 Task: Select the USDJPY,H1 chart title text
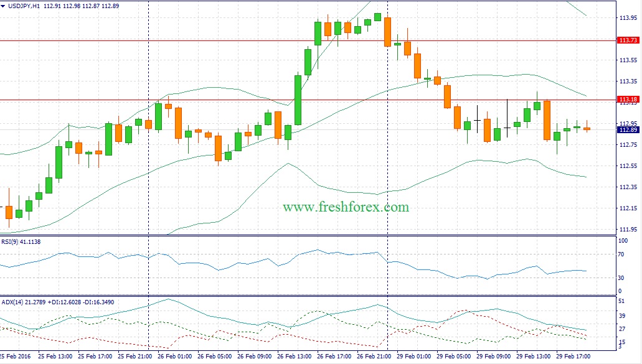[25, 6]
